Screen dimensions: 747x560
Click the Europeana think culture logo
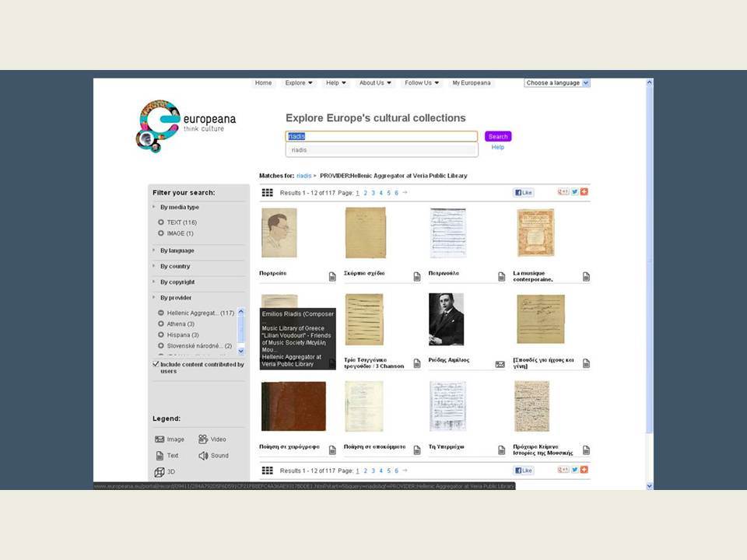point(185,126)
